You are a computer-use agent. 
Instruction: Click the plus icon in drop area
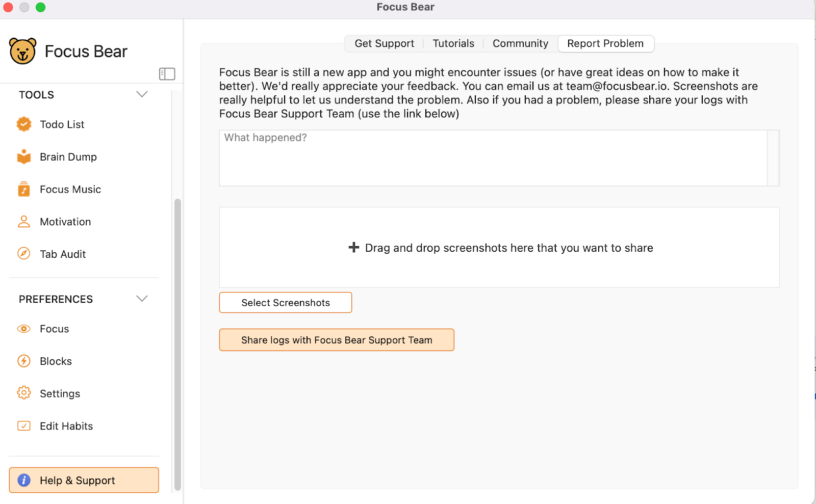click(x=354, y=248)
